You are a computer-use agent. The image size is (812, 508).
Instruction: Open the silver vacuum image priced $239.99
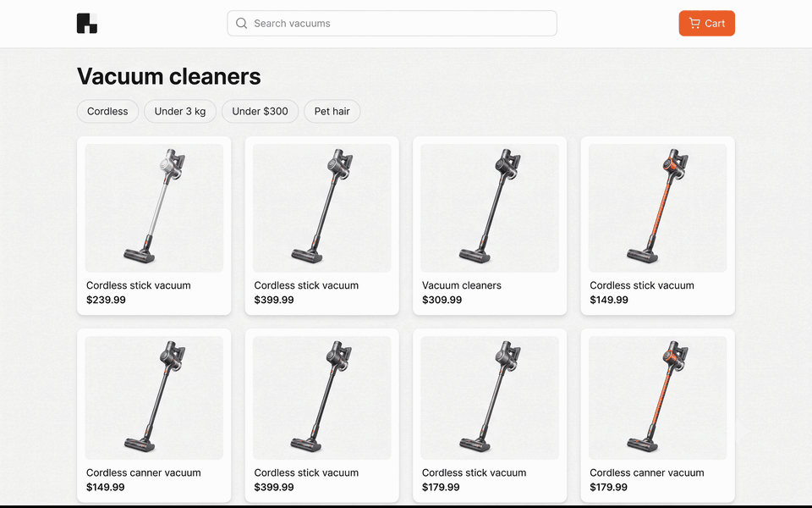154,208
